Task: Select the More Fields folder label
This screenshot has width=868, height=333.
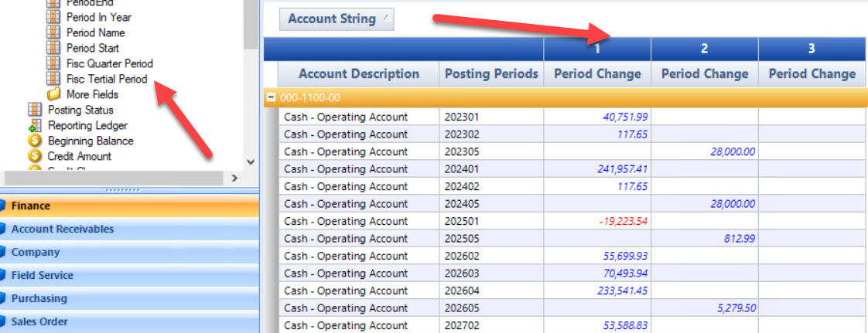Action: pos(92,94)
